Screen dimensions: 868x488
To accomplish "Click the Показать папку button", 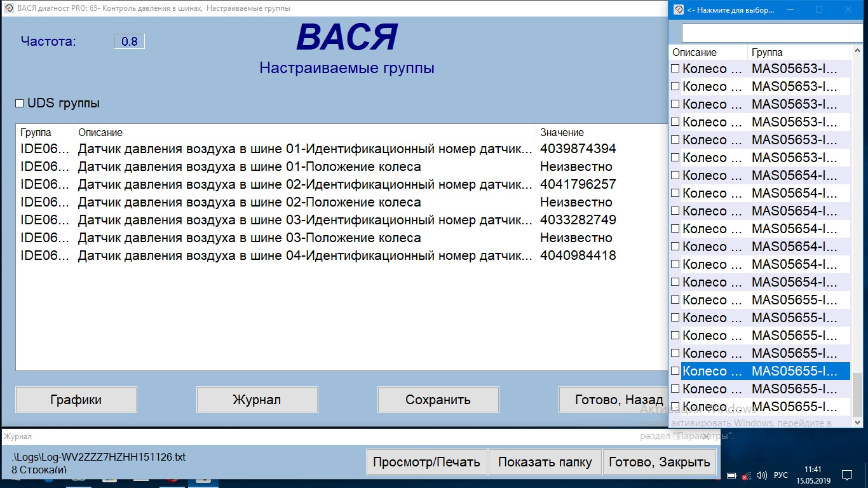I will [545, 462].
